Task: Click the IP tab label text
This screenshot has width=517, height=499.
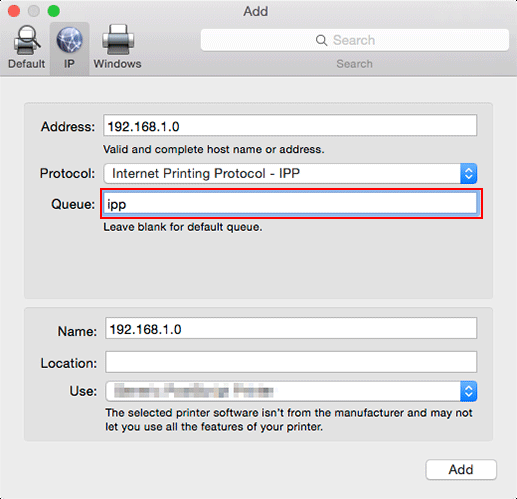Action: (x=69, y=64)
